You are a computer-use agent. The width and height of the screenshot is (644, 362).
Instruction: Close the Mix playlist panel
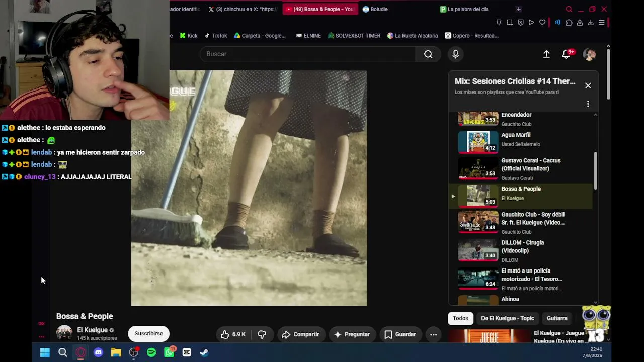coord(588,85)
